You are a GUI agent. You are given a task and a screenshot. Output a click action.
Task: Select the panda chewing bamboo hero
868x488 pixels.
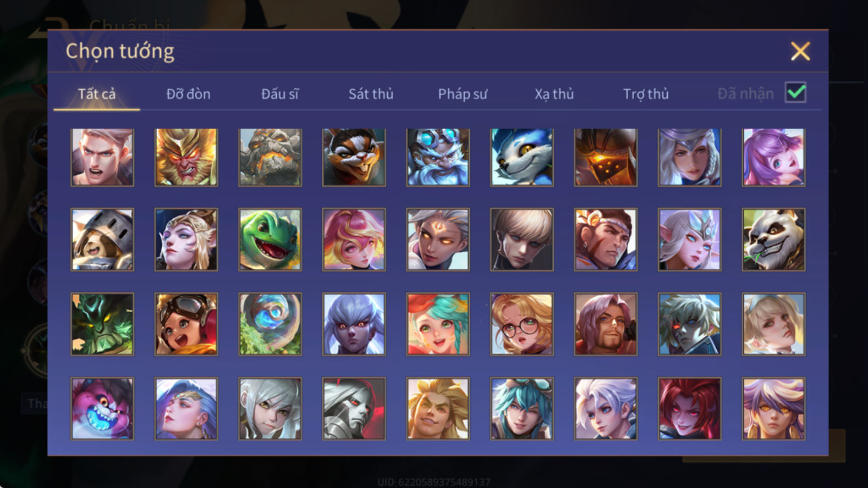tap(773, 239)
